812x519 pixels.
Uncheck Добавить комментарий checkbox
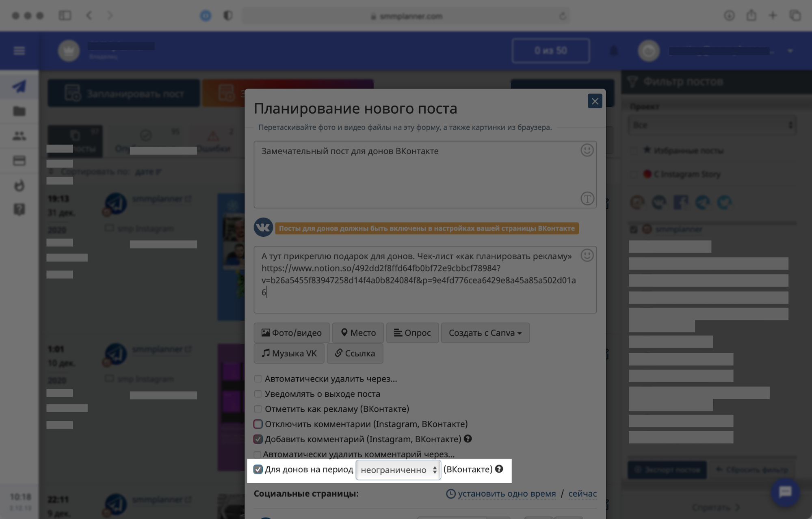tap(258, 439)
